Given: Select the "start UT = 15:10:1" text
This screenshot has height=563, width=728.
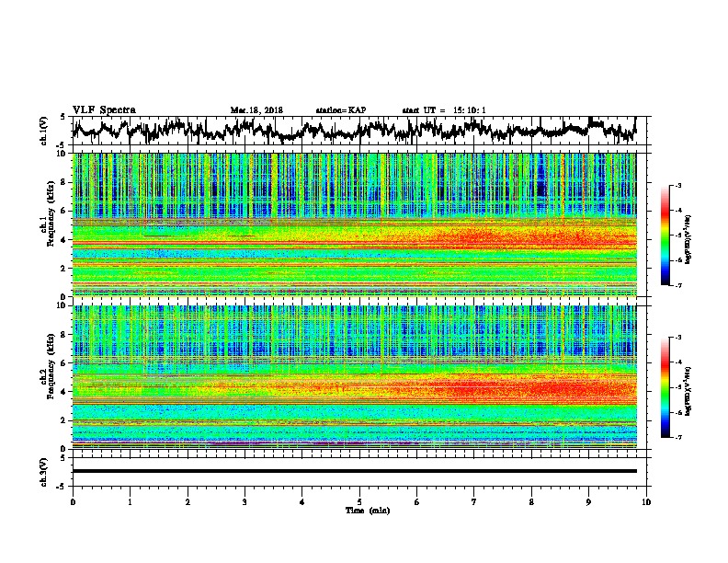Looking at the screenshot, I should point(444,110).
